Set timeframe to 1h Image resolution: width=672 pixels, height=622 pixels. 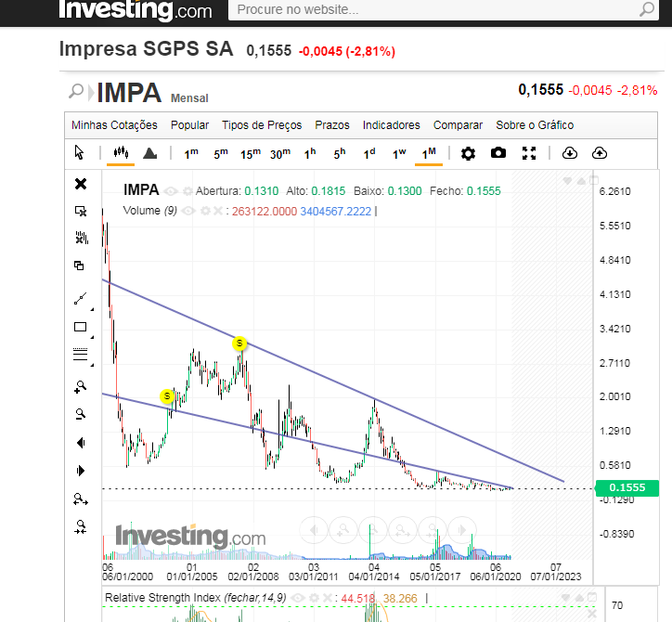click(x=310, y=153)
